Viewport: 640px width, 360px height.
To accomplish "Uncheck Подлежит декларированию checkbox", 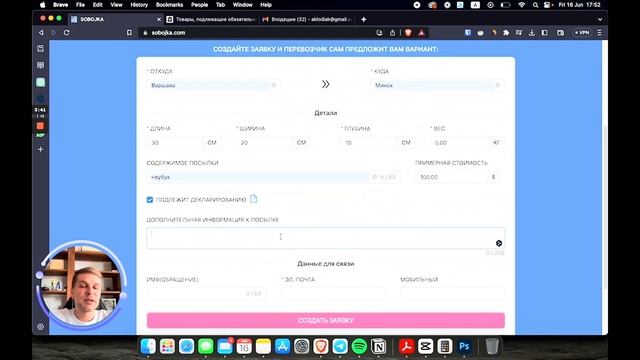I will click(x=150, y=200).
